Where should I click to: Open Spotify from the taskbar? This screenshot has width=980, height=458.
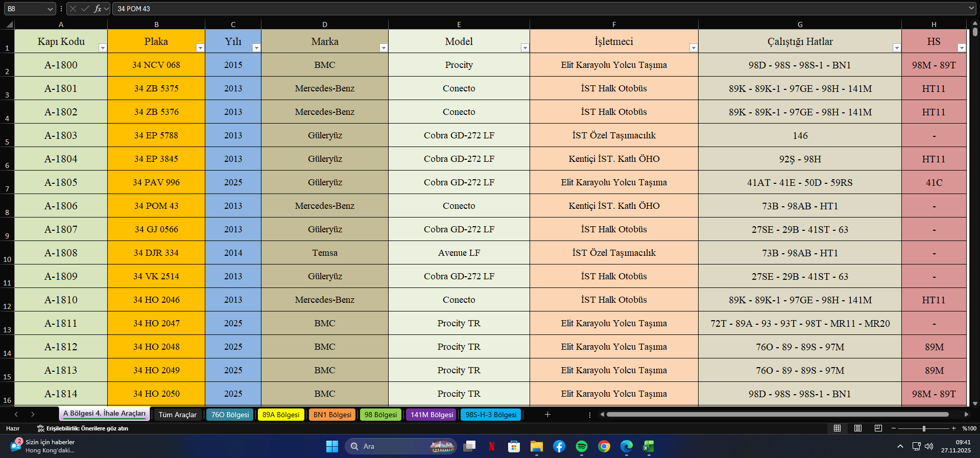[581, 446]
